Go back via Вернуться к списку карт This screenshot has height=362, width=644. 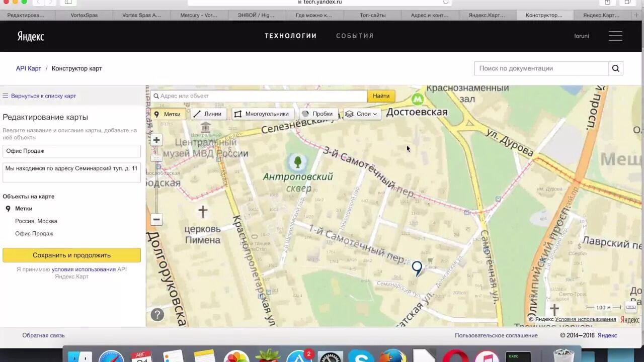coord(43,96)
